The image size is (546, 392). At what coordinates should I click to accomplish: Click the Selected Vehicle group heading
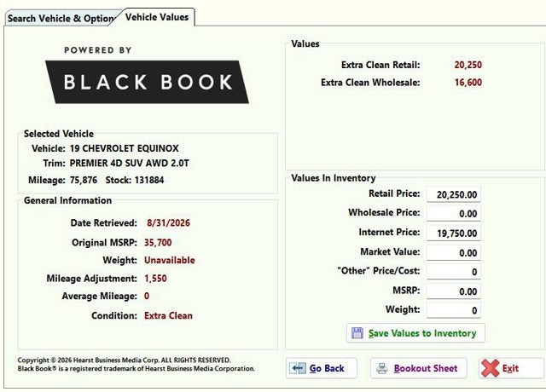[x=59, y=134]
